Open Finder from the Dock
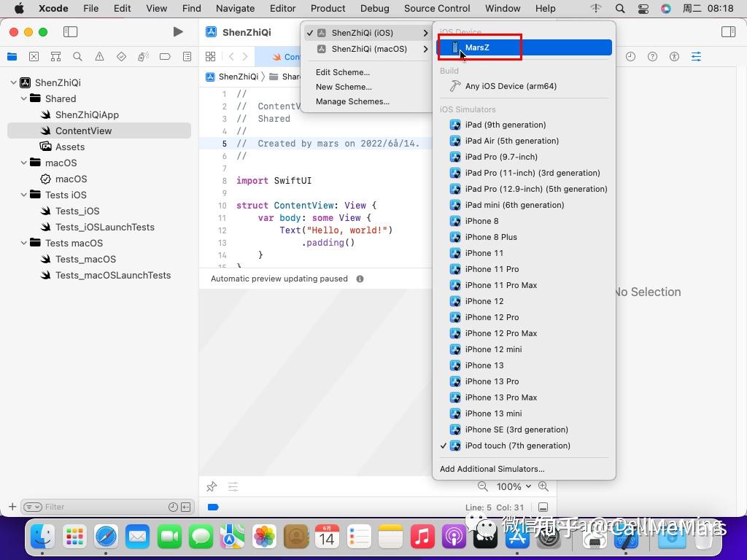This screenshot has width=747, height=560. click(x=42, y=537)
